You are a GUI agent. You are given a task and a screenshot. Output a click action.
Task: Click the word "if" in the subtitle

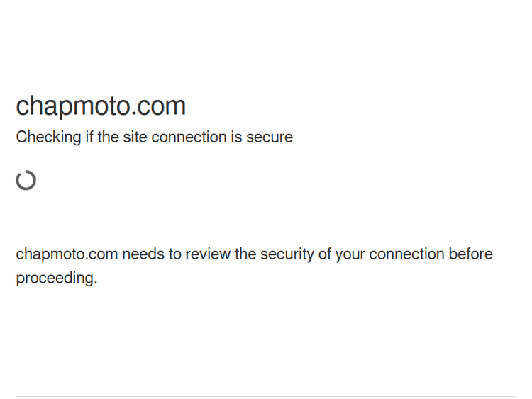(89, 137)
